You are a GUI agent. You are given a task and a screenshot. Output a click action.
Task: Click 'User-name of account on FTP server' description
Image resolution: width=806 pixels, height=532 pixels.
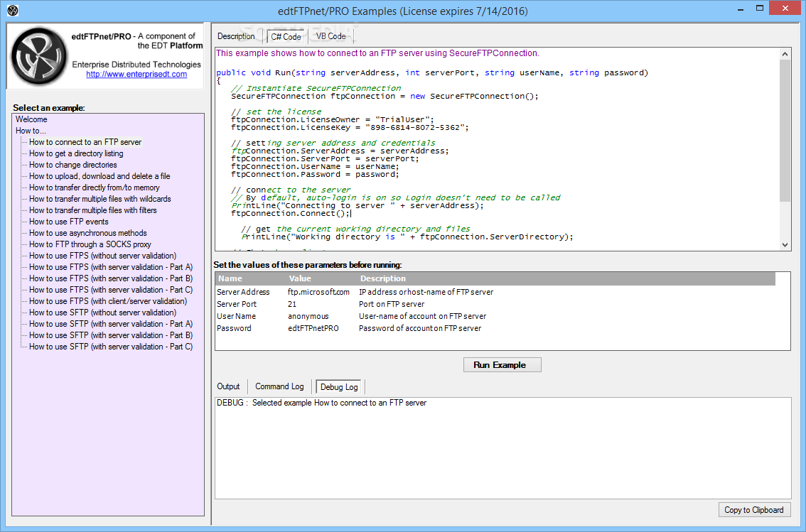[x=422, y=316]
